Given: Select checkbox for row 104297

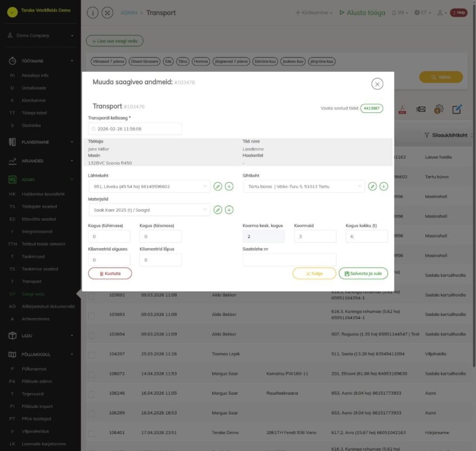Looking at the screenshot, I should click(x=91, y=355).
